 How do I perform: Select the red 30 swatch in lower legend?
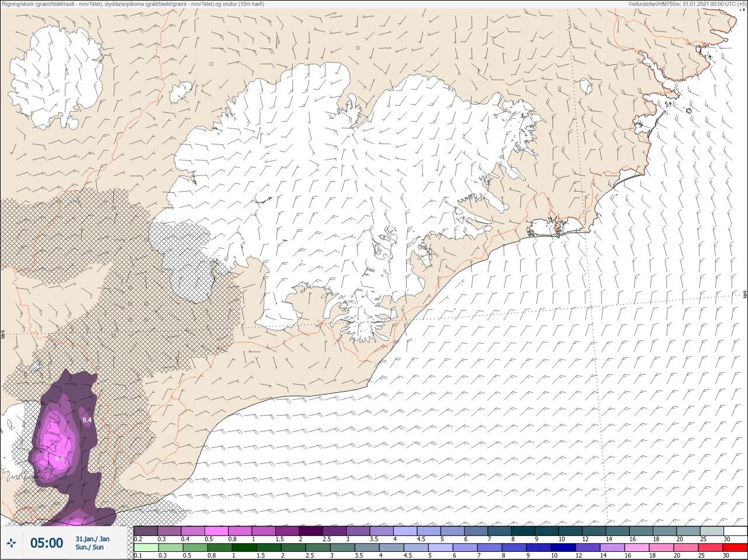[735, 548]
